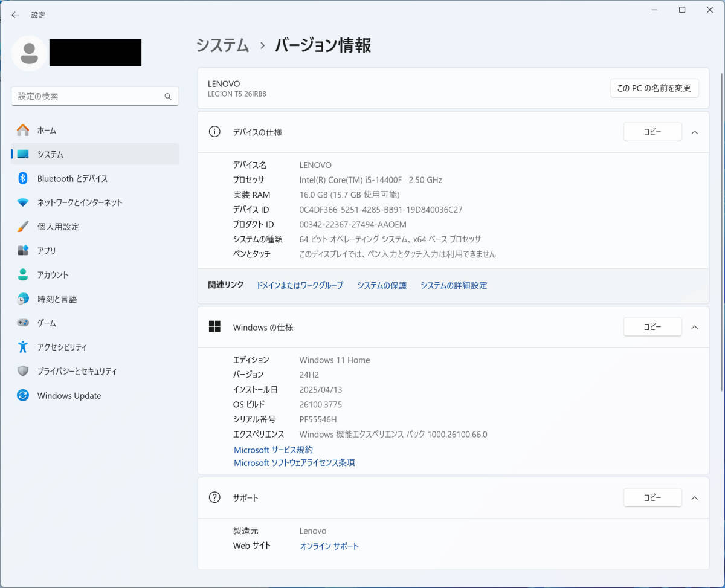This screenshot has height=588, width=725.
Task: Collapse the Windows の仕様 section chevron
Action: (x=695, y=327)
